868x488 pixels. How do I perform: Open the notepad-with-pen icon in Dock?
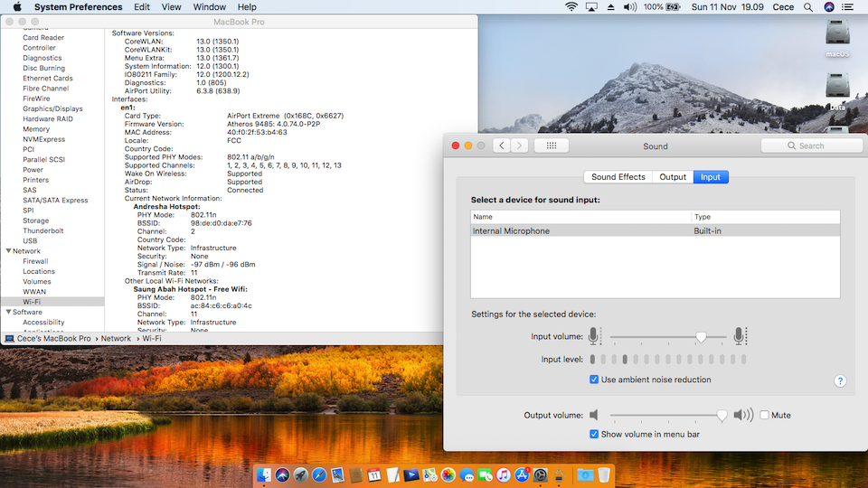click(x=392, y=474)
